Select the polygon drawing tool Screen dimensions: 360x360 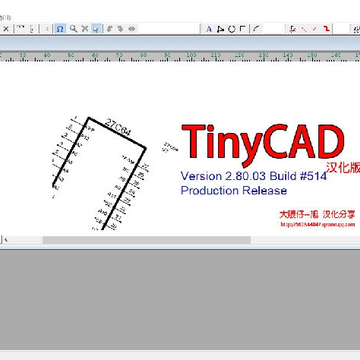click(x=220, y=29)
